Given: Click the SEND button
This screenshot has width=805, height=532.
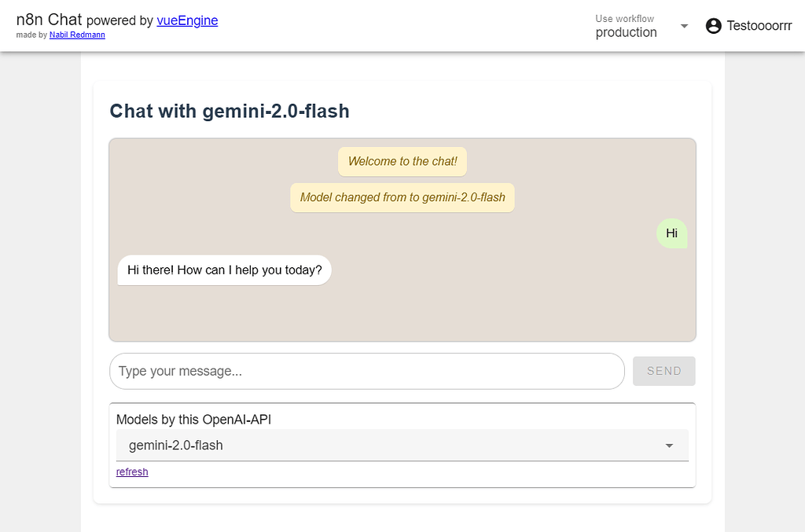Looking at the screenshot, I should tap(663, 370).
